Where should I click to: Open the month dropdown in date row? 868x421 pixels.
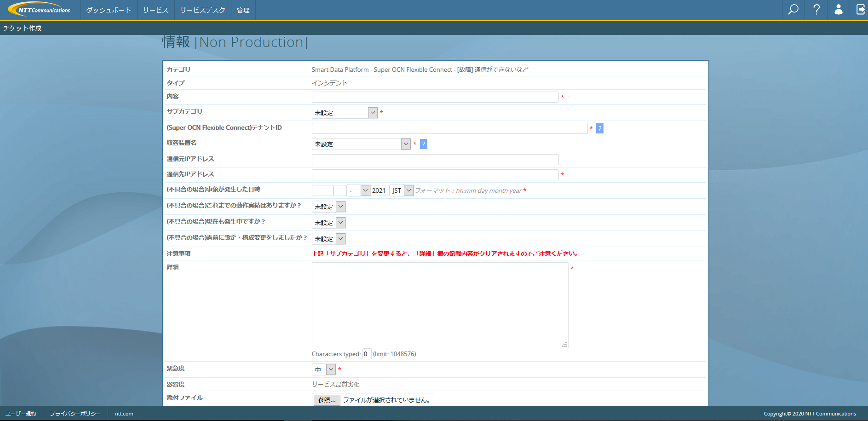tap(358, 190)
